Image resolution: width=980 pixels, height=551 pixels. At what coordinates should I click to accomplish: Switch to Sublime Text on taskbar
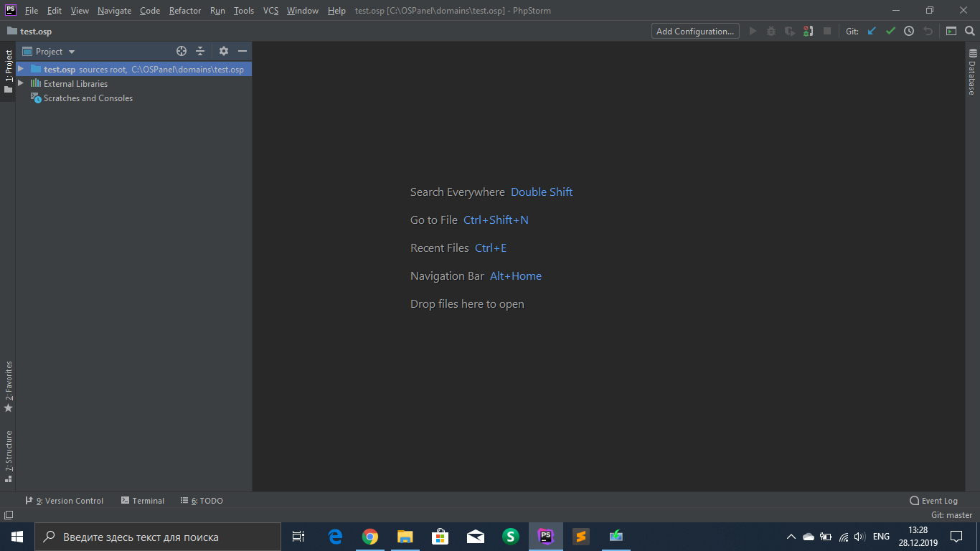[581, 537]
